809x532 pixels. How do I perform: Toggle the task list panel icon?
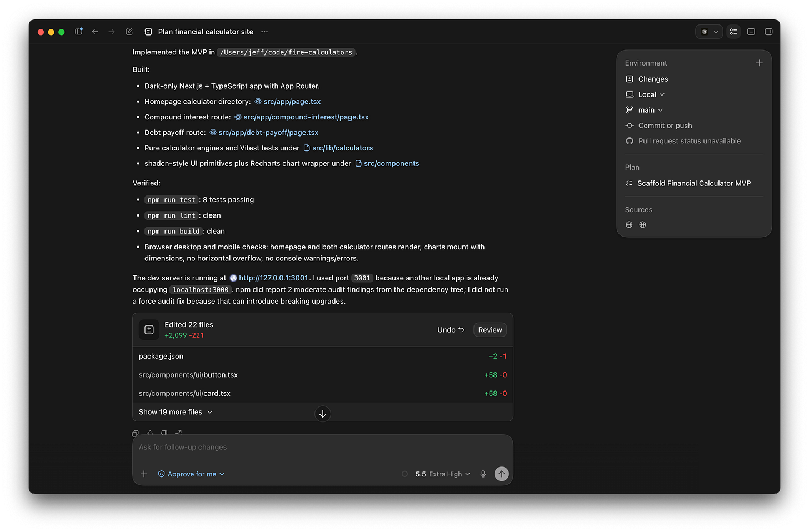[x=733, y=32]
